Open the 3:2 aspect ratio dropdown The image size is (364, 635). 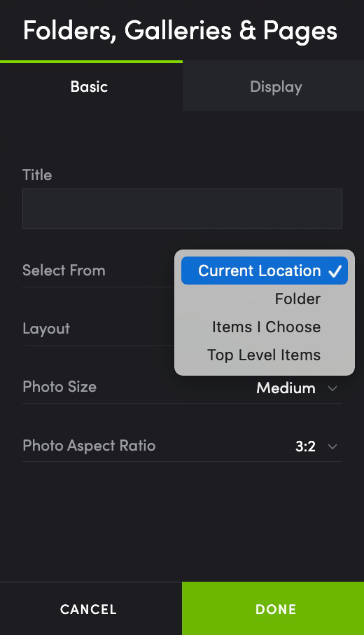(x=316, y=446)
